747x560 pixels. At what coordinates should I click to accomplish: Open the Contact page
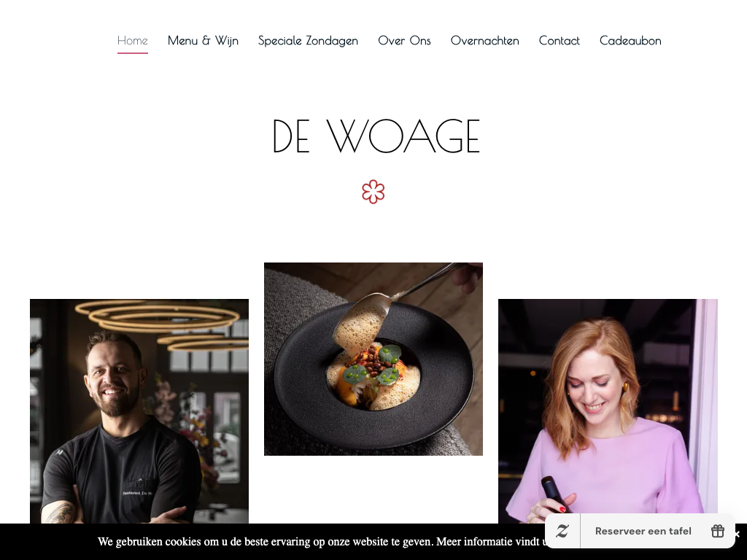coord(560,41)
